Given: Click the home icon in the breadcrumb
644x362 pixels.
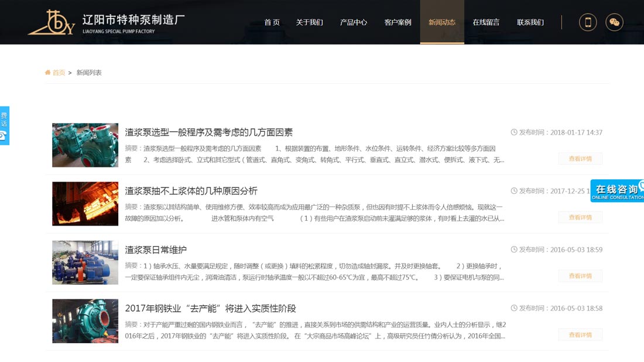Looking at the screenshot, I should click(47, 72).
